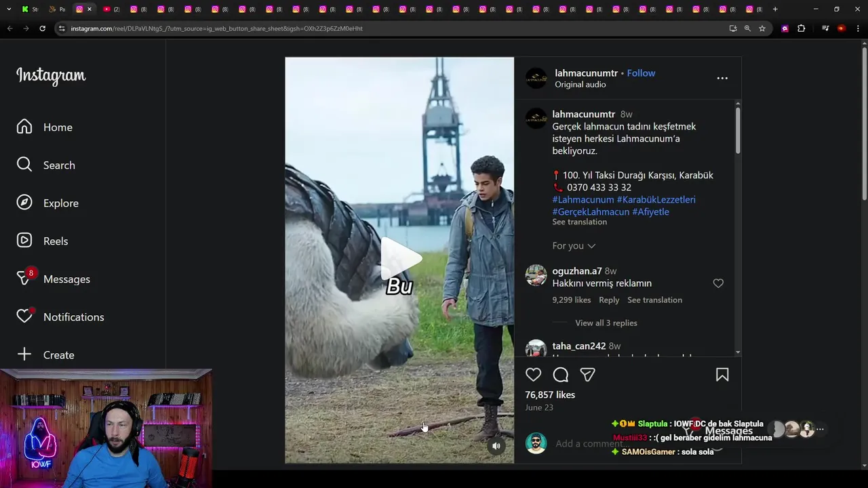Open the #KarabükLezzetleri hashtag
Image resolution: width=868 pixels, height=488 pixels.
656,200
